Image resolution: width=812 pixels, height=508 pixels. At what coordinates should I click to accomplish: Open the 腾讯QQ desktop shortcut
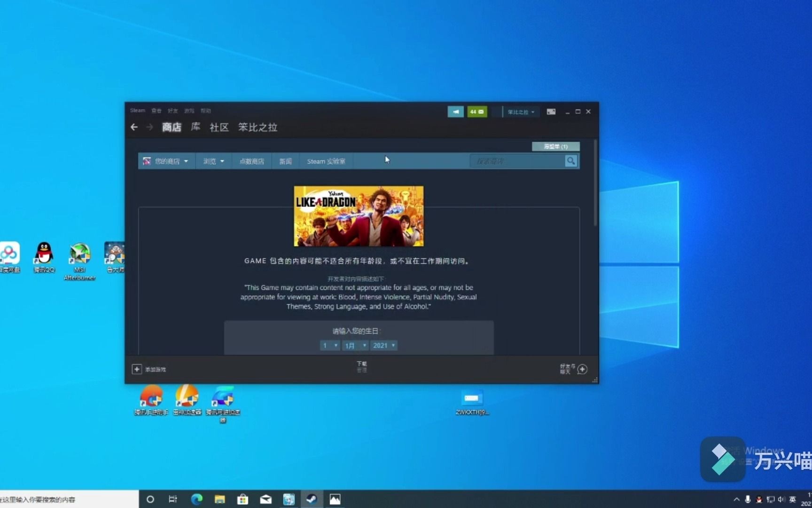(x=44, y=257)
